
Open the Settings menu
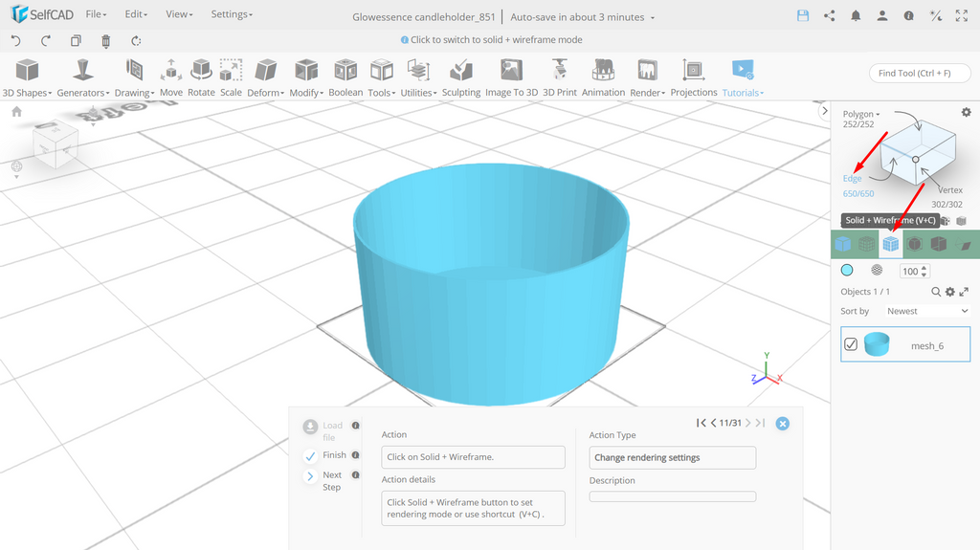click(x=232, y=13)
